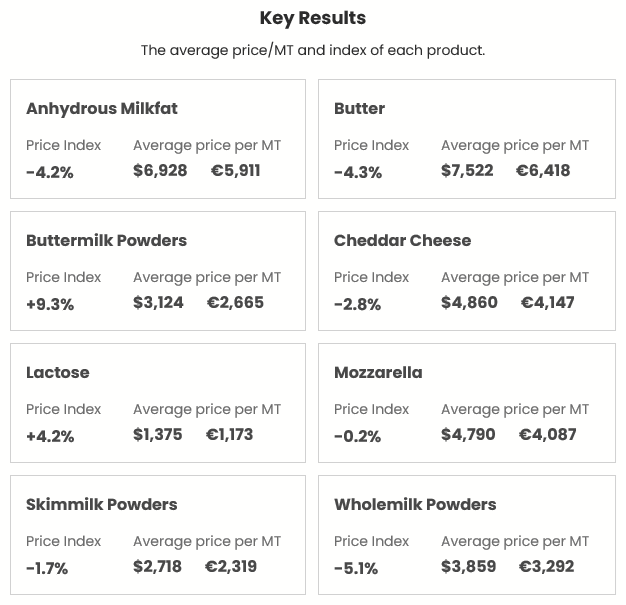This screenshot has width=626, height=605.
Task: Open the Skimmilk Powders card title
Action: click(102, 504)
